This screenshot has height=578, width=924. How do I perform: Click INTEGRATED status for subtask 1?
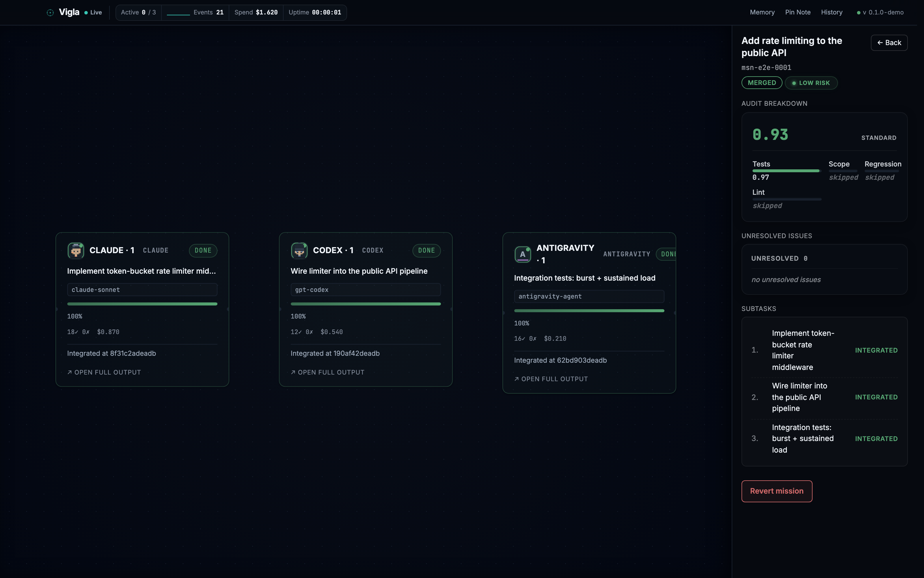pyautogui.click(x=876, y=351)
